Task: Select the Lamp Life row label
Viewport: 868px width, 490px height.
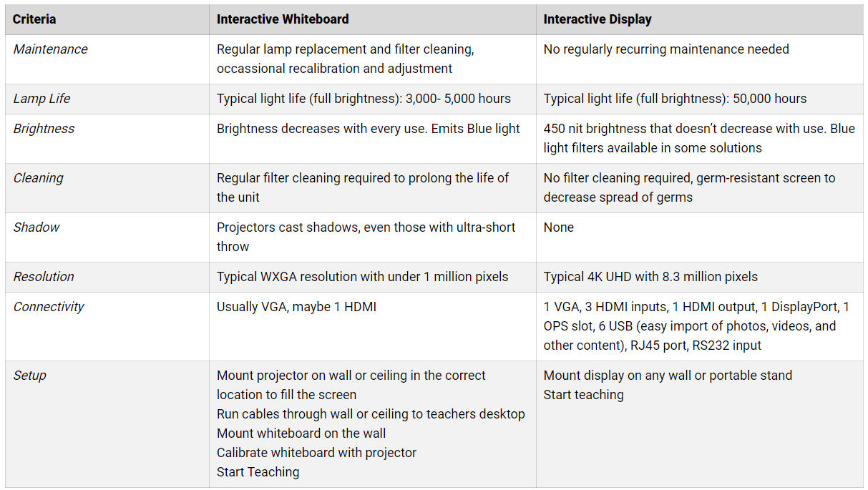Action: [x=42, y=99]
